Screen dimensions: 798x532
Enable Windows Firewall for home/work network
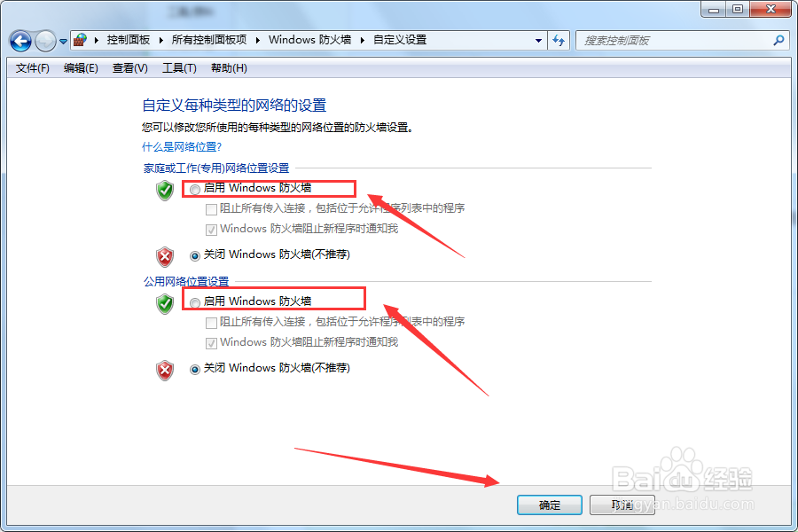click(x=195, y=190)
